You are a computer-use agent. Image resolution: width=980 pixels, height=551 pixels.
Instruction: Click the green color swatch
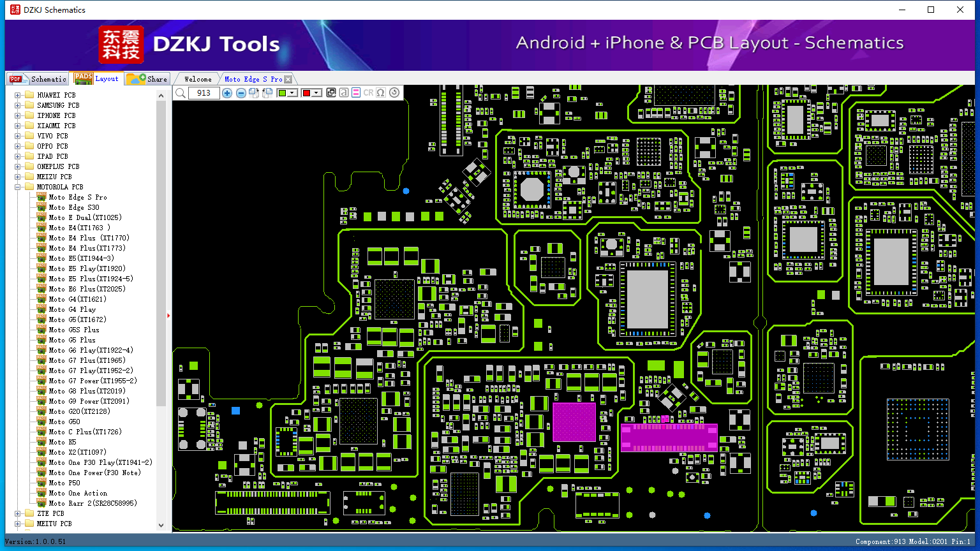[282, 93]
